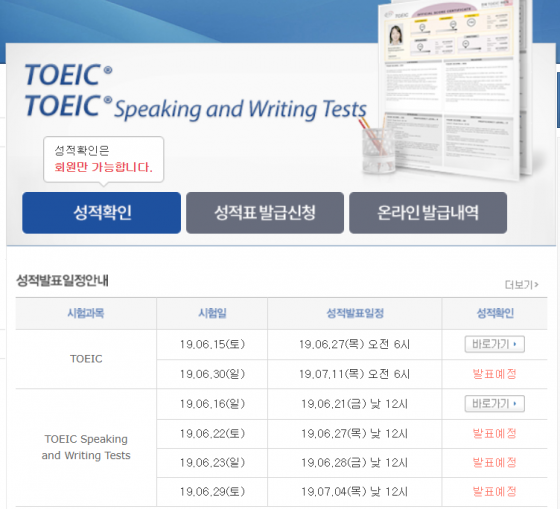Click the TOEIC subject cell in table
Viewport: 560px width, 509px height.
tap(86, 359)
